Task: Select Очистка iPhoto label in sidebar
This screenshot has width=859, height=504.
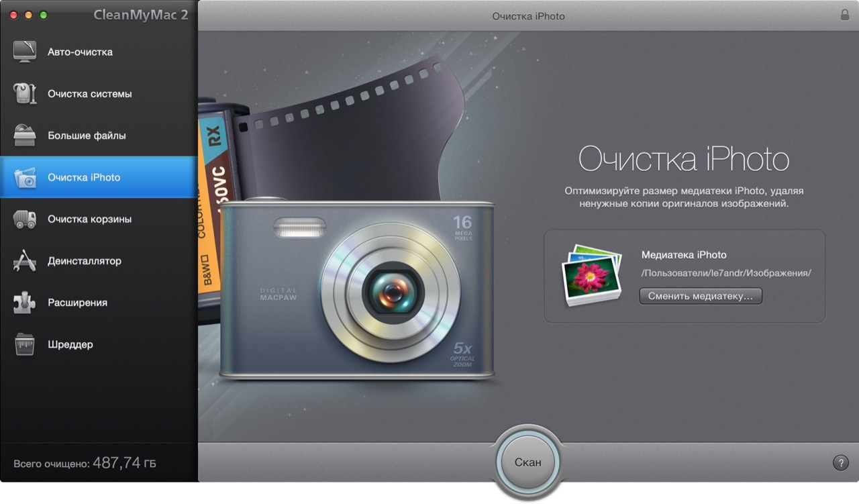Action: tap(84, 178)
